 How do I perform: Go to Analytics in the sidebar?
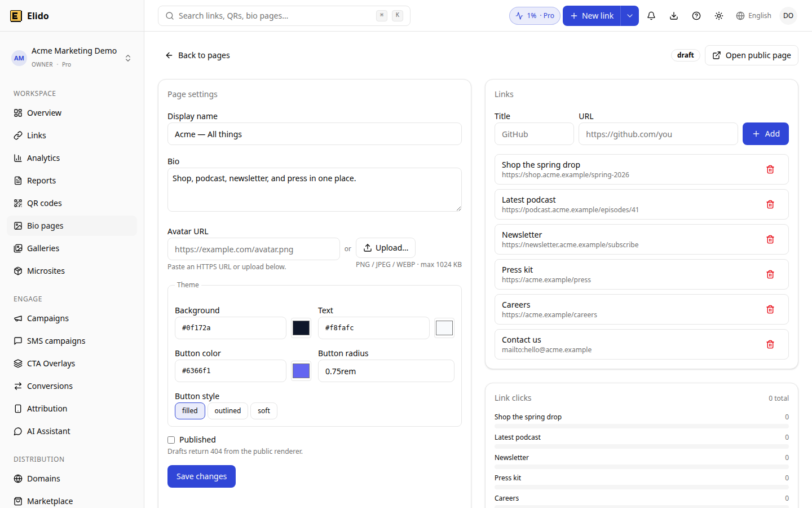pos(72,158)
